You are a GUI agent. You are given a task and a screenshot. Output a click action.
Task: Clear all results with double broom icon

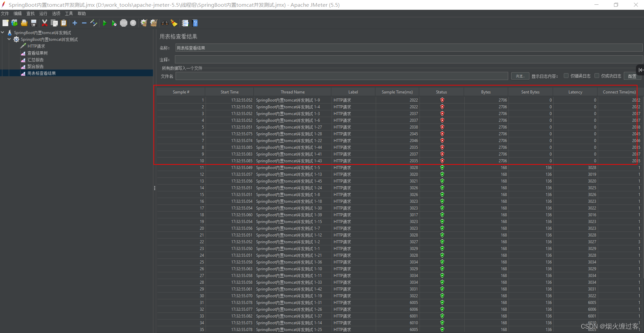tap(154, 23)
